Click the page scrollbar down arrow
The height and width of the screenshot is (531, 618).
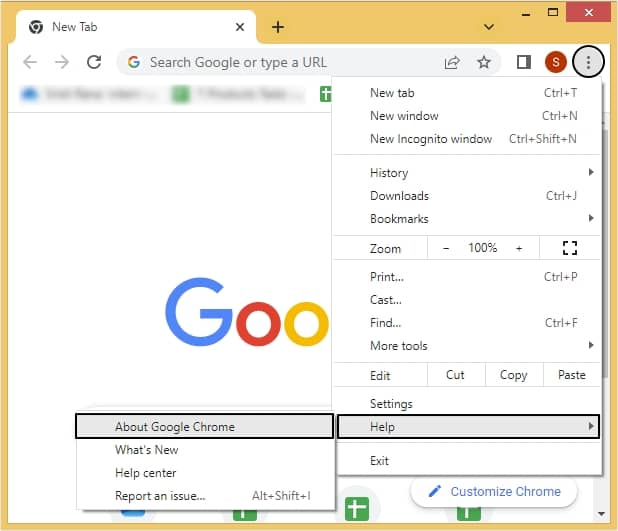pyautogui.click(x=601, y=514)
